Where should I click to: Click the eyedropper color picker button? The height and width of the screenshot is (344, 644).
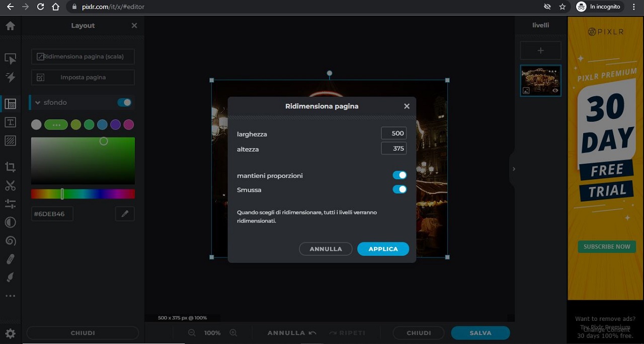tap(125, 214)
